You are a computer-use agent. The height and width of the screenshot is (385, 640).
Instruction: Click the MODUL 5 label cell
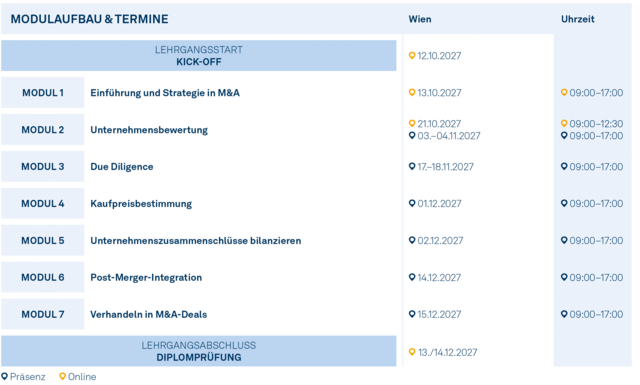coord(43,240)
